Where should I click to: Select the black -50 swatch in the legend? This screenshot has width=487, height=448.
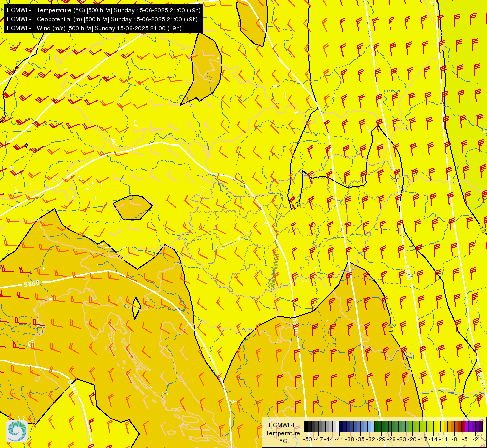pos(306,426)
